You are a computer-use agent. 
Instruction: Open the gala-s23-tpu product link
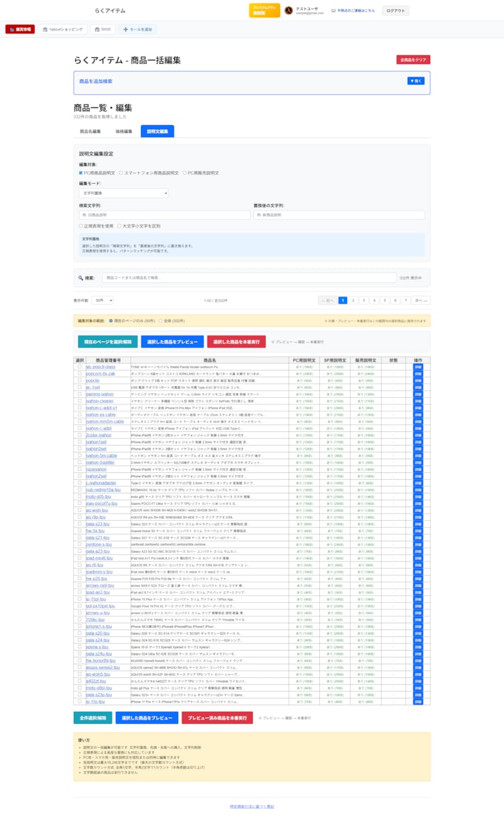point(98,524)
